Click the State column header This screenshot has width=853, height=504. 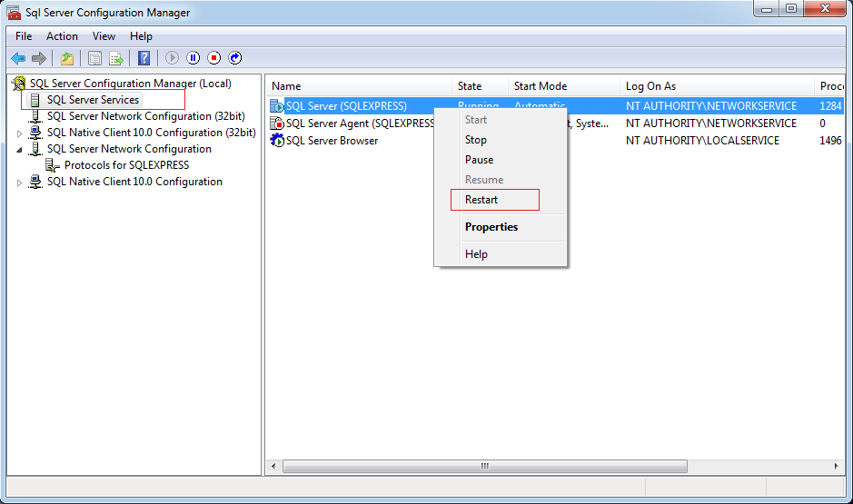pyautogui.click(x=481, y=86)
